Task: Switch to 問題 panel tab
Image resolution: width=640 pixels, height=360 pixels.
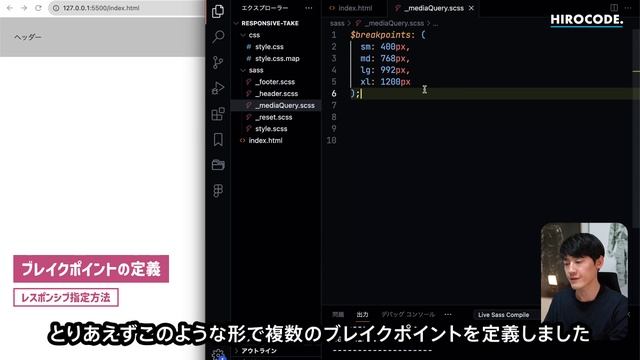Action: tap(338, 314)
